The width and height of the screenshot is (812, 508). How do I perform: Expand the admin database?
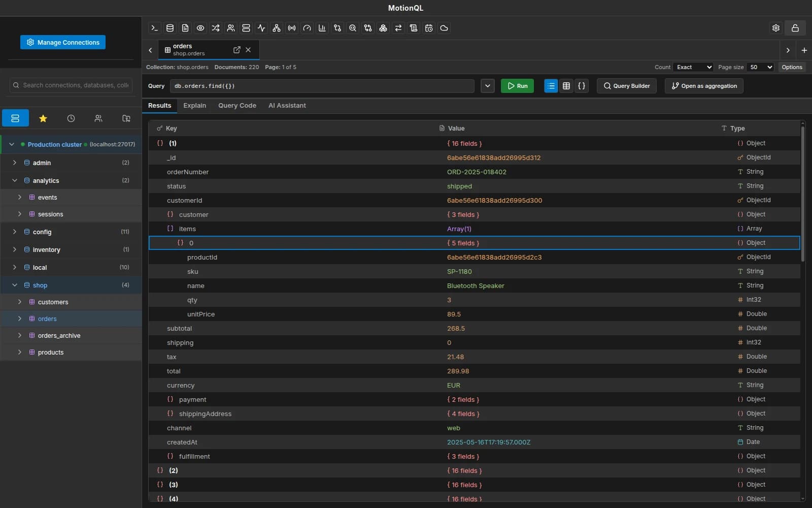15,163
